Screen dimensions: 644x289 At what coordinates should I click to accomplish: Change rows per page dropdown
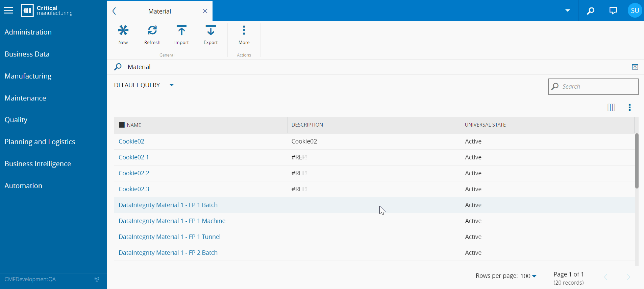coord(528,276)
